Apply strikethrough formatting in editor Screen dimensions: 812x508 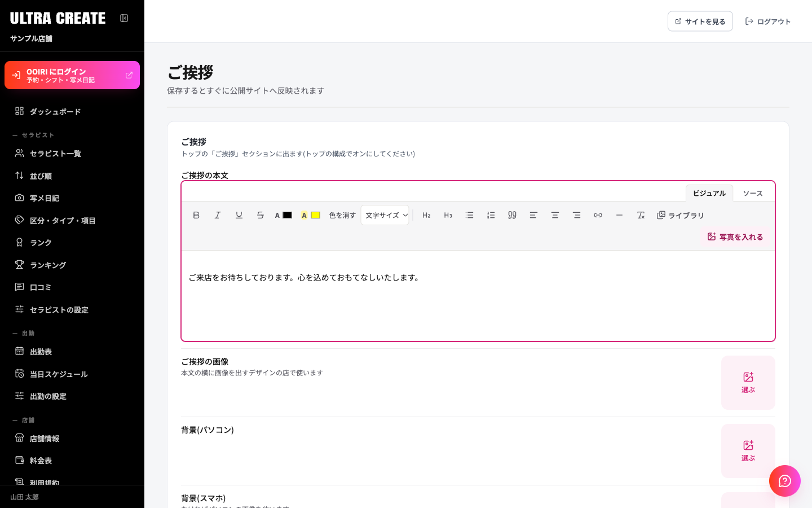(261, 215)
